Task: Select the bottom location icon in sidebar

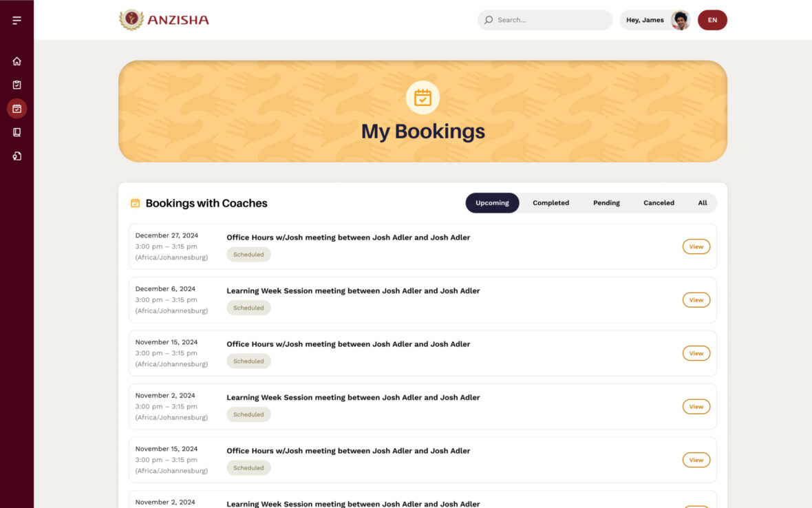Action: [x=17, y=156]
